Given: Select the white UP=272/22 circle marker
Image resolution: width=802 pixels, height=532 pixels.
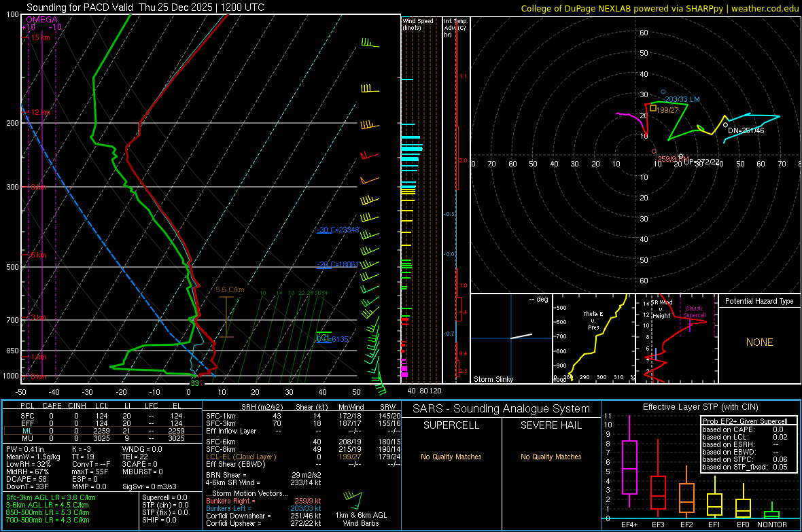Looking at the screenshot, I should [680, 156].
